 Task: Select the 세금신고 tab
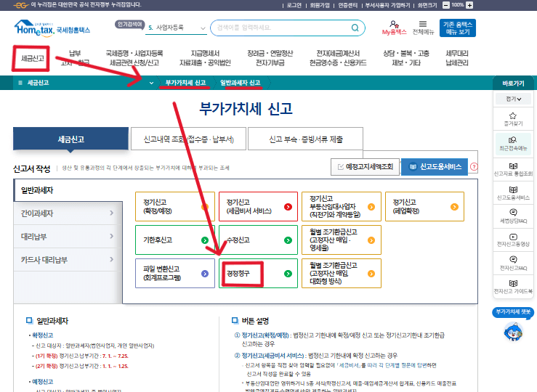point(71,139)
